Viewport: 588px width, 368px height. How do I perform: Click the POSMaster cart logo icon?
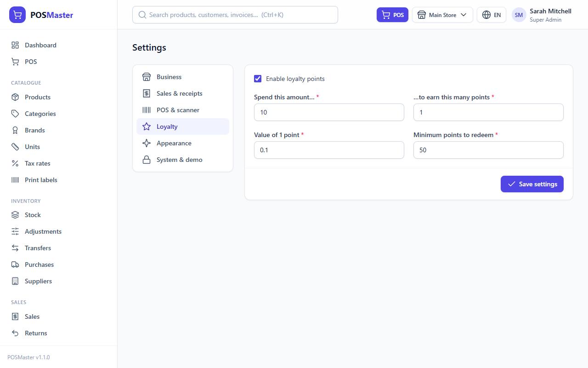click(17, 15)
